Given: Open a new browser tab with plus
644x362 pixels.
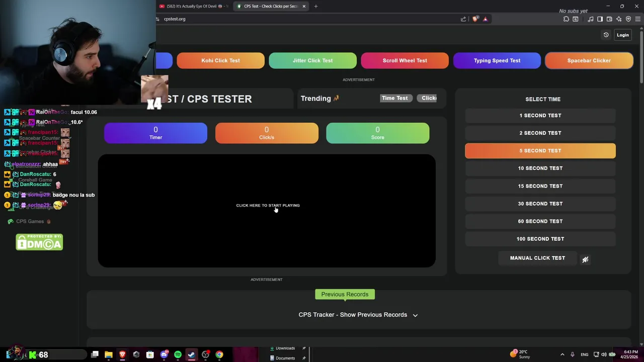Looking at the screenshot, I should [x=316, y=6].
